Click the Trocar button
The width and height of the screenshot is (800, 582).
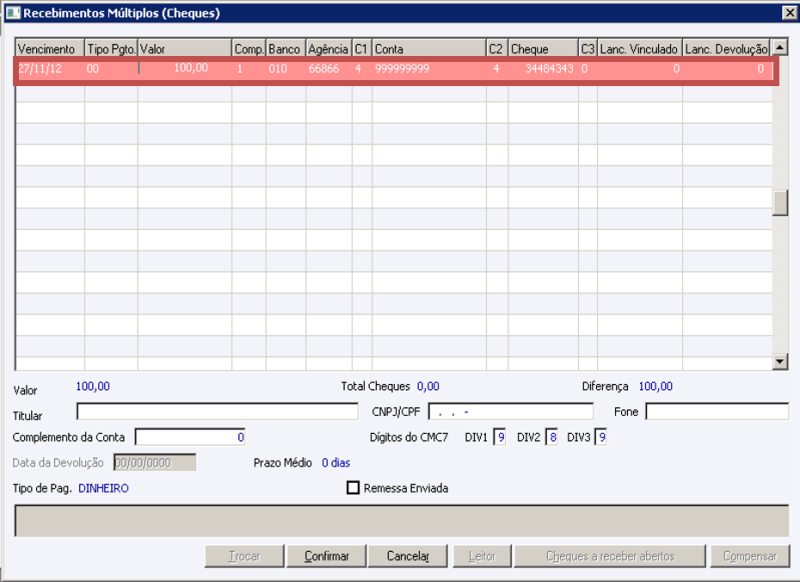pyautogui.click(x=244, y=555)
